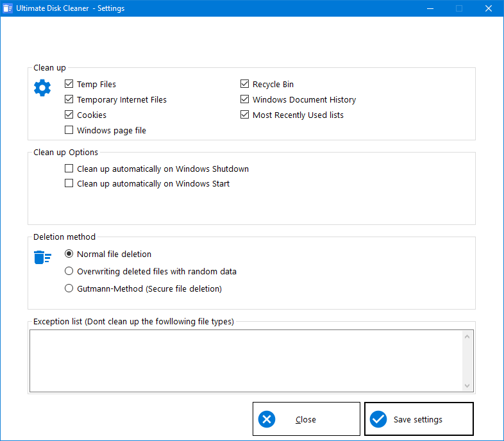504x441 pixels.
Task: Uncheck the Cookies option
Action: click(x=69, y=115)
